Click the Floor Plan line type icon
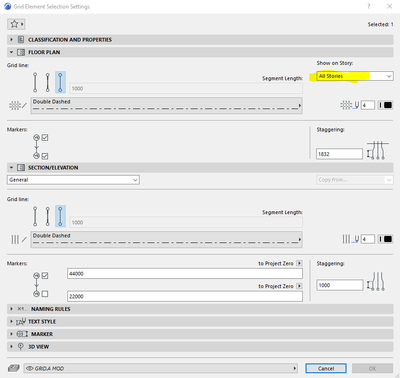 (x=17, y=105)
